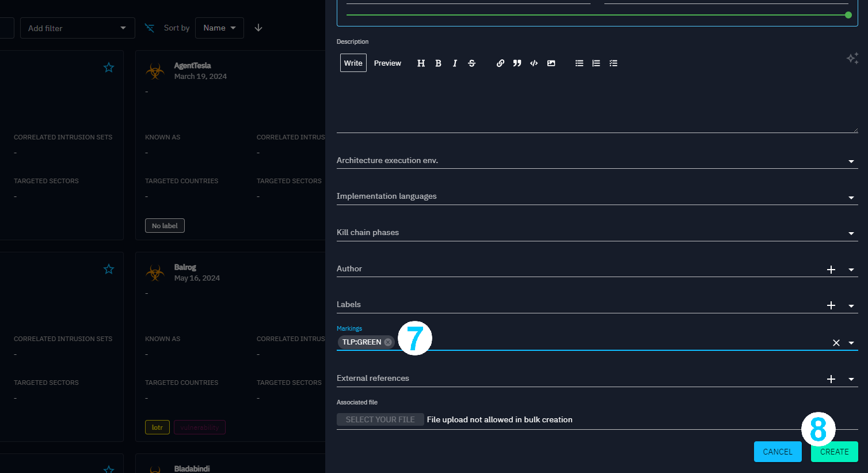
Task: Toggle bold formatting in description editor
Action: click(438, 63)
